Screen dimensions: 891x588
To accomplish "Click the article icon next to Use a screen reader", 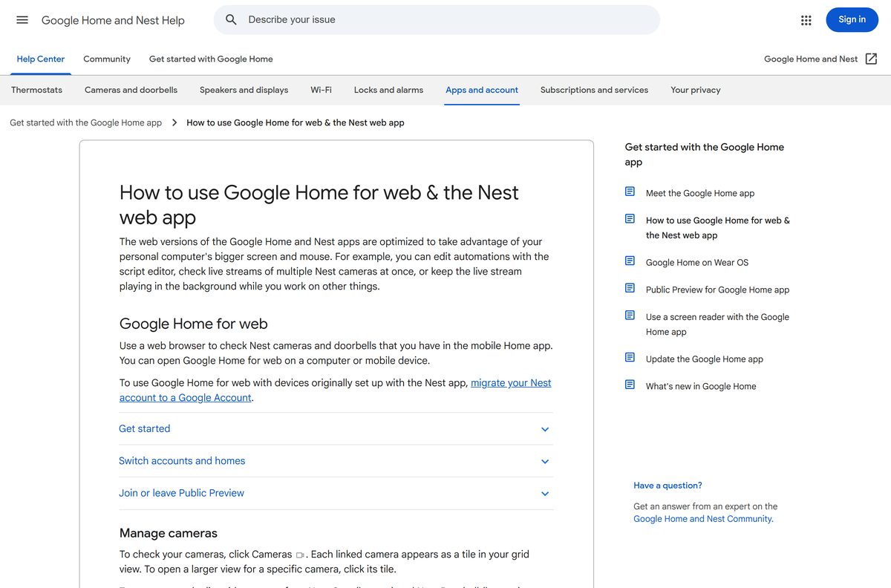I will pos(630,316).
